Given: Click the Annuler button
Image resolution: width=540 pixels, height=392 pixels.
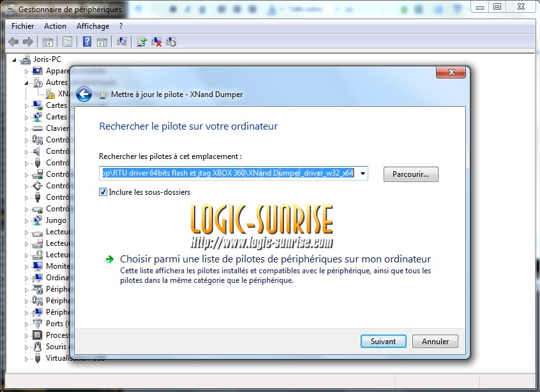Looking at the screenshot, I should (435, 342).
